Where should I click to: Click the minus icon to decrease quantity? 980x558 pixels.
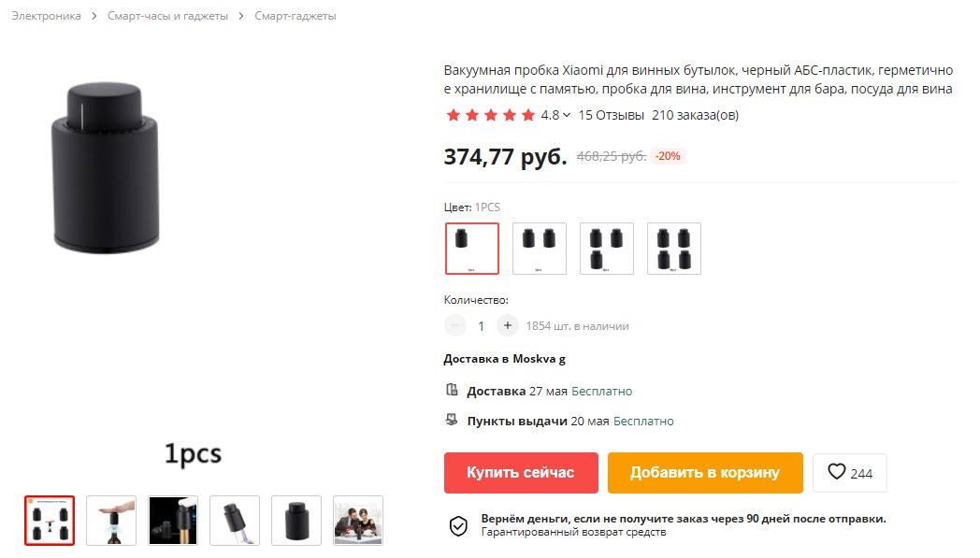455,325
